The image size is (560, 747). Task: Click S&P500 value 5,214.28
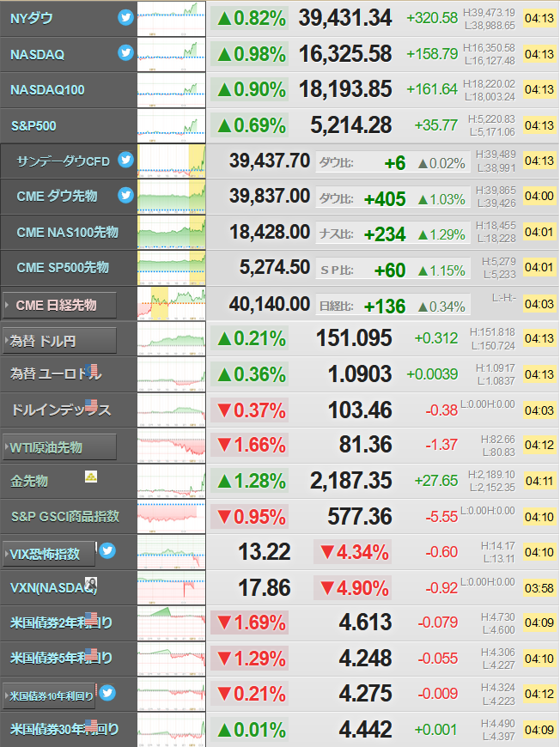point(350,125)
